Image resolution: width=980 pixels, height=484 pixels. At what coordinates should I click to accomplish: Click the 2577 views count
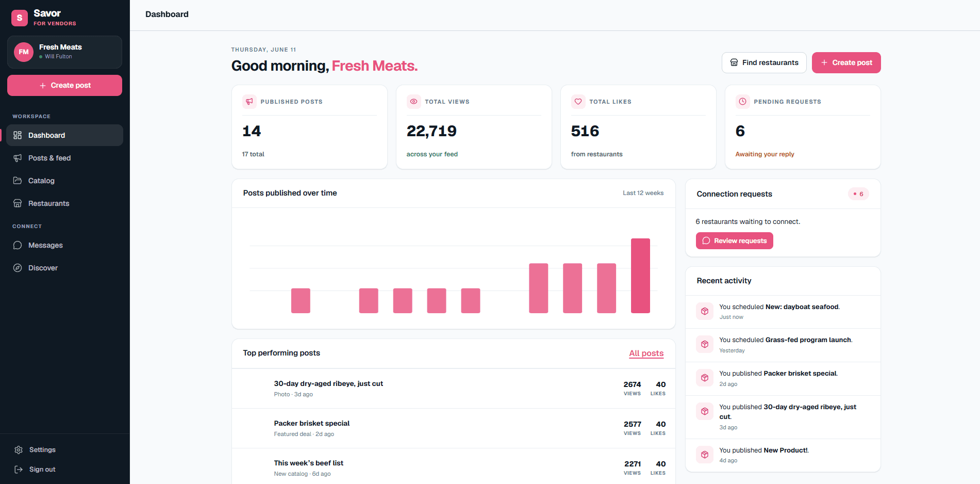pos(632,424)
